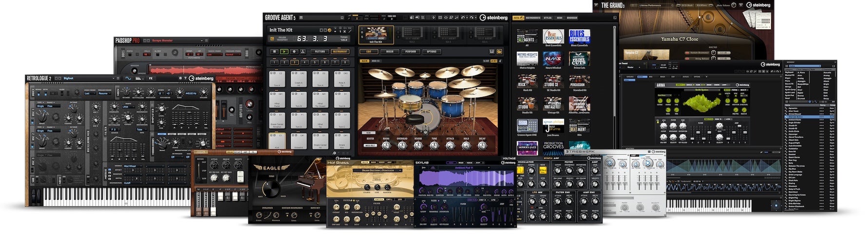Trigger the Snare Center Rimshot pad E1
The image size is (868, 242).
click(277, 121)
